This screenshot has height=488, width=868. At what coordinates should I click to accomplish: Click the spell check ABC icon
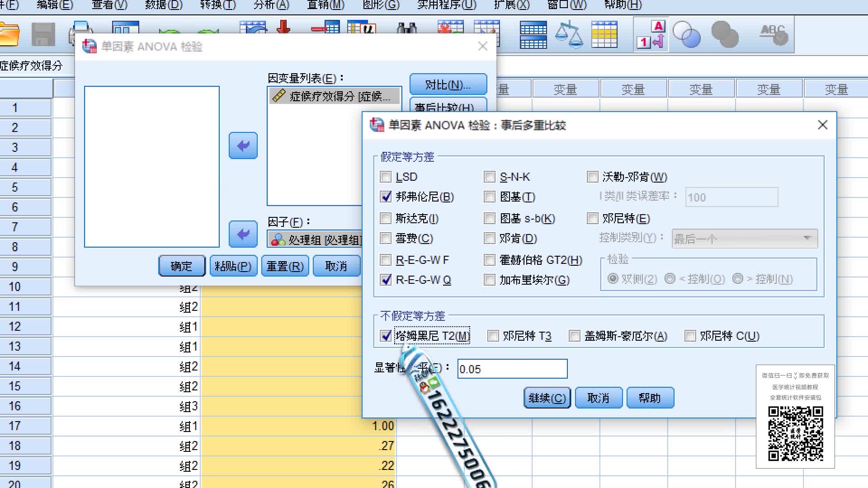[774, 35]
